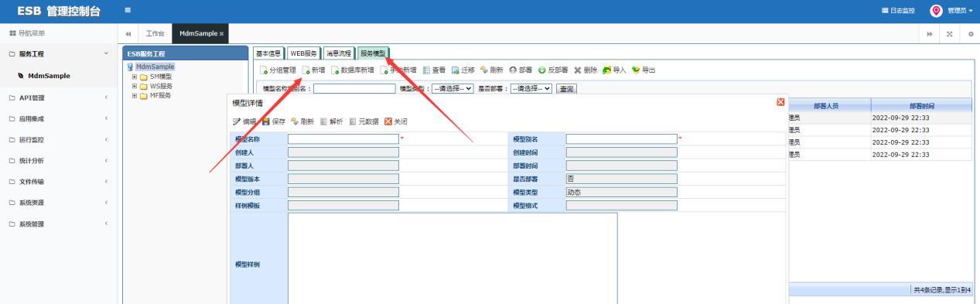This screenshot has height=304, width=980.
Task: Click 导入 toolbar button
Action: [x=615, y=70]
